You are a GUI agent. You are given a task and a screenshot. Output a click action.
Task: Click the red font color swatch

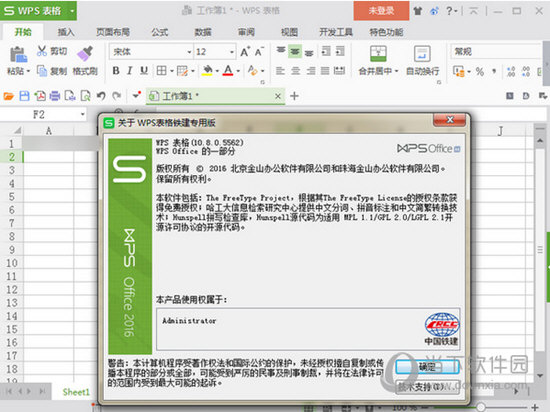tap(228, 71)
